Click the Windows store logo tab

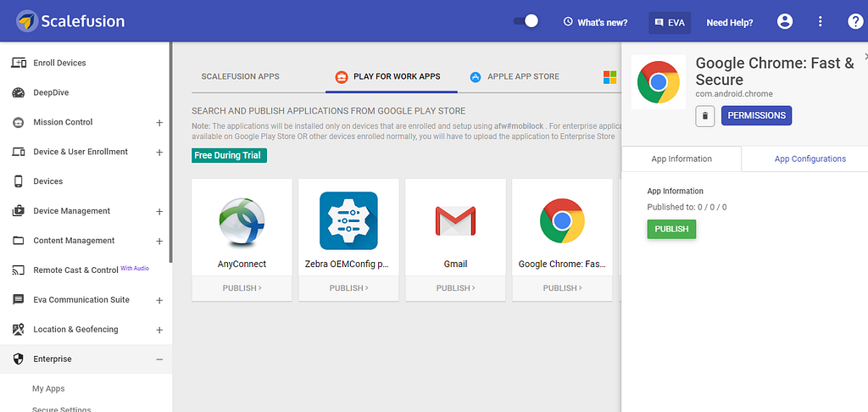pos(610,77)
